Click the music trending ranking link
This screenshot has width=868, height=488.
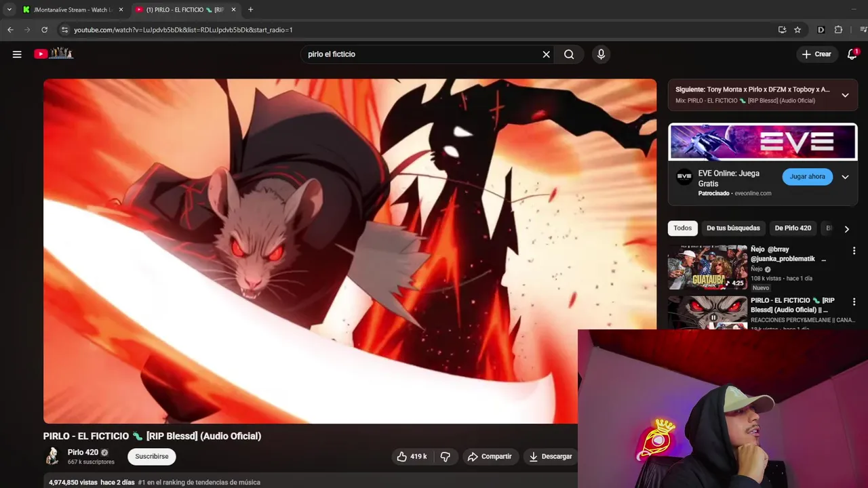tap(199, 483)
